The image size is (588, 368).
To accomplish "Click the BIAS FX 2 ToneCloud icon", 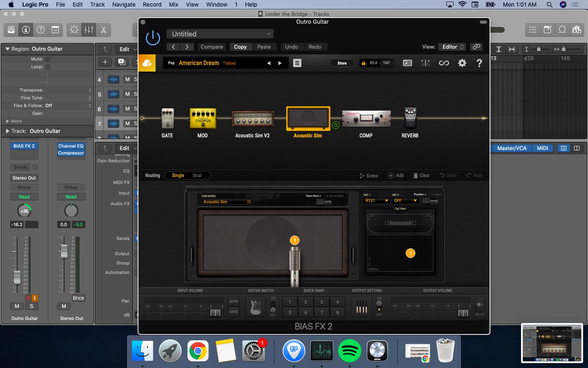I will (x=147, y=63).
